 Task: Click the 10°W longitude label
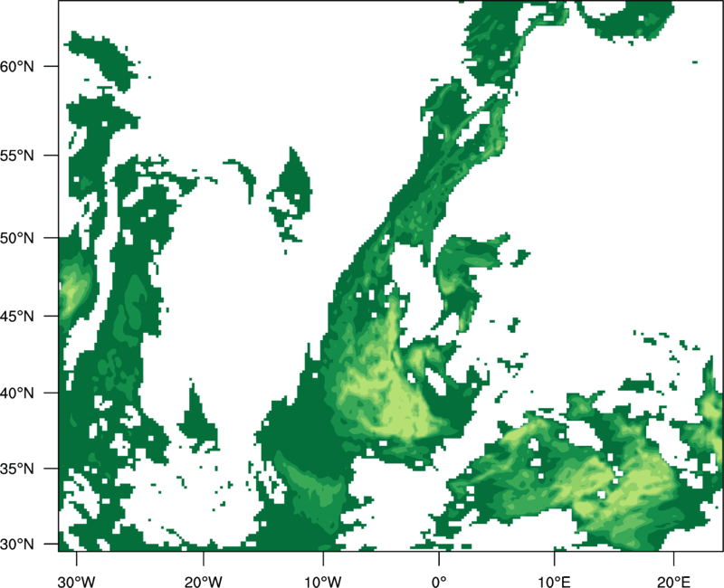pyautogui.click(x=323, y=582)
